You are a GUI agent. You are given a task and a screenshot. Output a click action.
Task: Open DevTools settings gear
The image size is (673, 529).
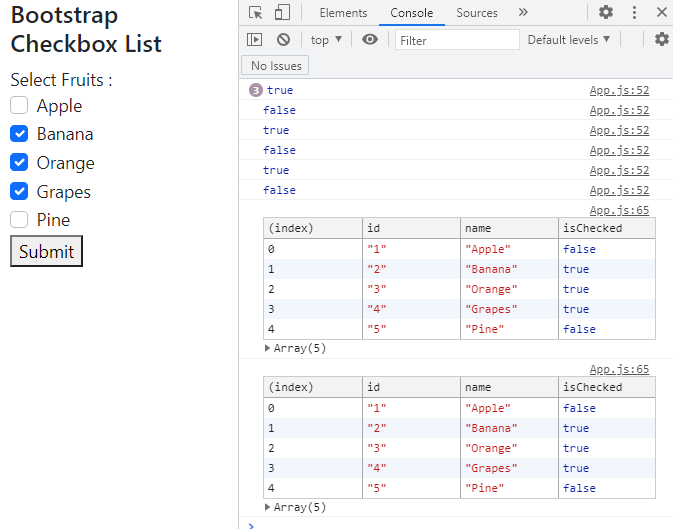click(606, 13)
